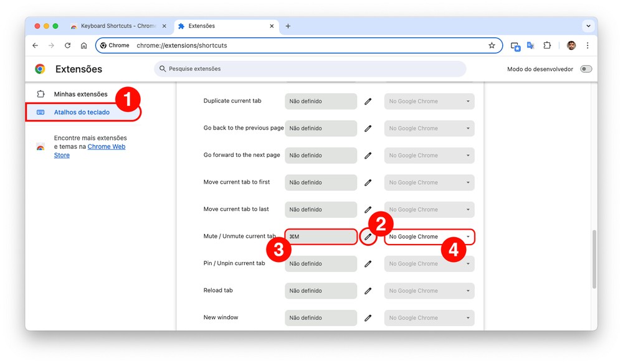The width and height of the screenshot is (623, 364).
Task: Open the Chrome Web Store link
Action: point(90,151)
